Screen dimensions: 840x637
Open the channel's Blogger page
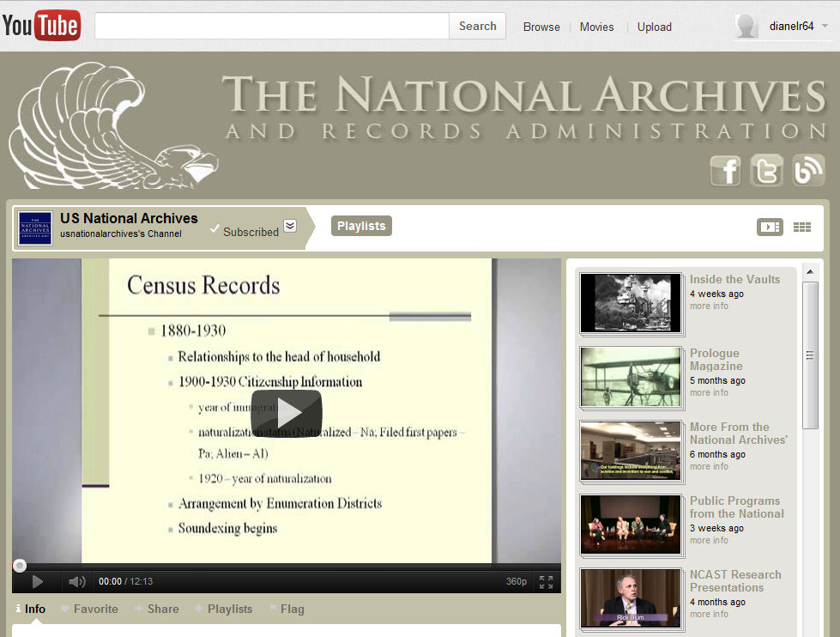pos(807,171)
